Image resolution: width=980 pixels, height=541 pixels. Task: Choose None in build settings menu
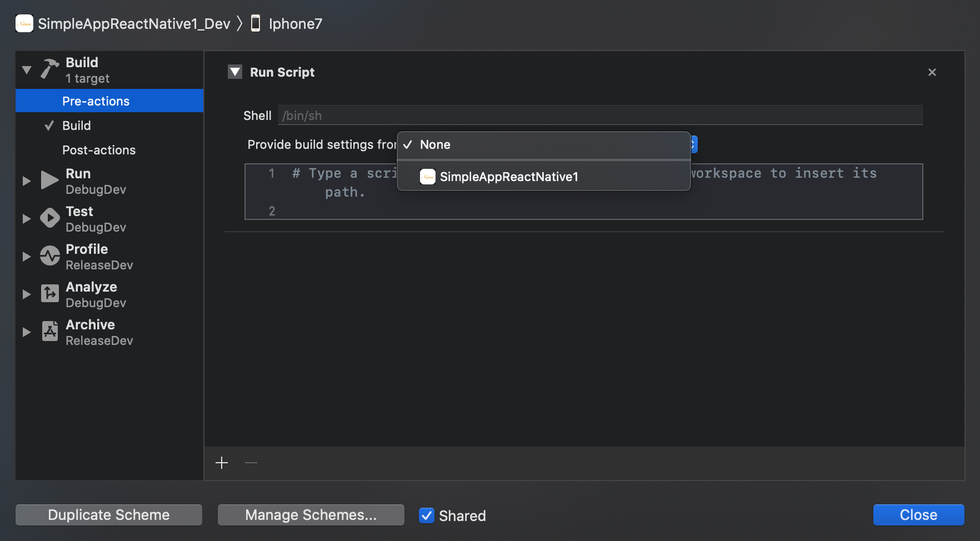point(435,145)
